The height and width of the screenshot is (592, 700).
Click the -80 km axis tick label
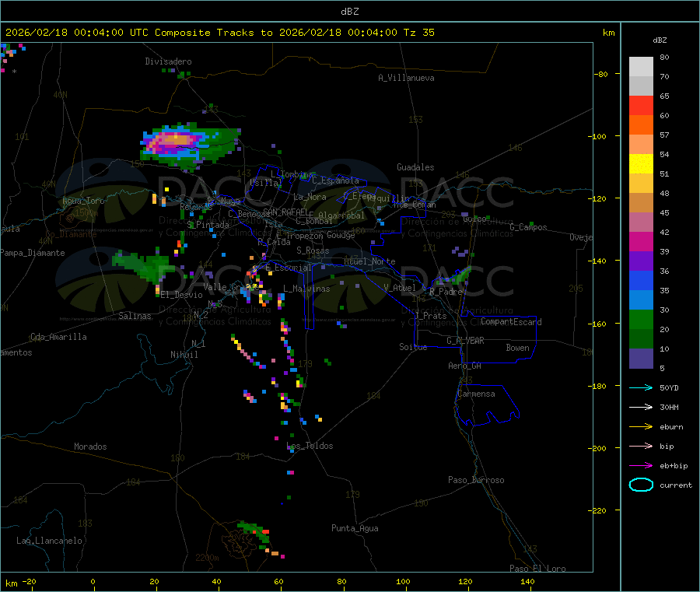pyautogui.click(x=601, y=74)
